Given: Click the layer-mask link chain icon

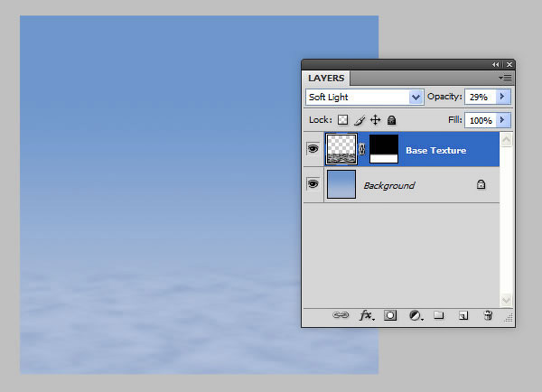Looking at the screenshot, I should point(362,149).
